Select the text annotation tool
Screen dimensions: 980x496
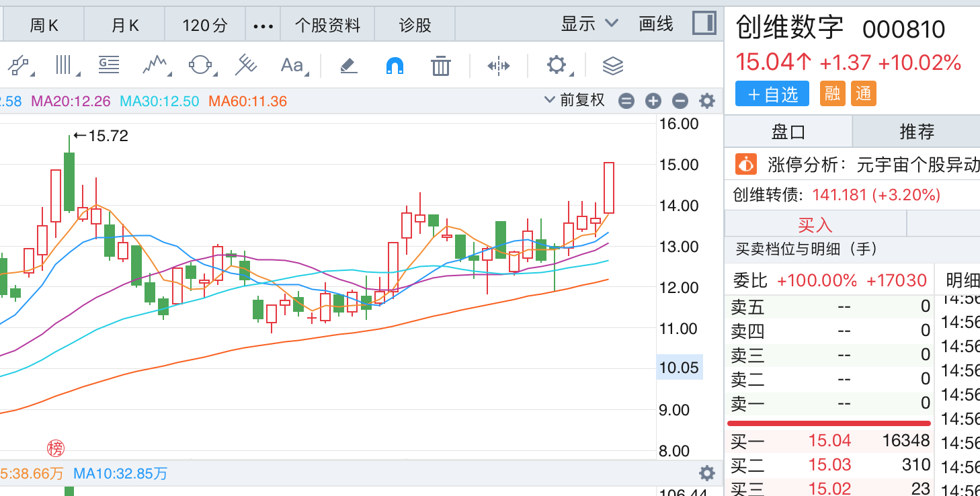point(292,65)
